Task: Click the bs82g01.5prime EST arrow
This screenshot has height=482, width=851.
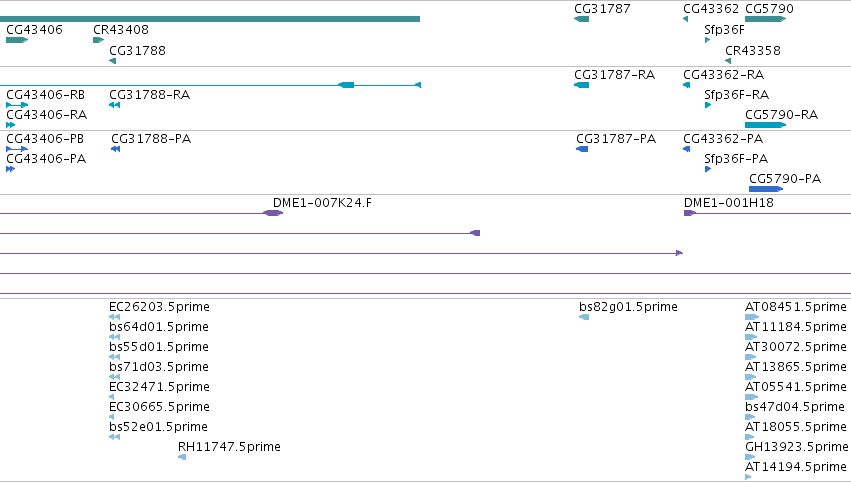Action: [x=584, y=317]
